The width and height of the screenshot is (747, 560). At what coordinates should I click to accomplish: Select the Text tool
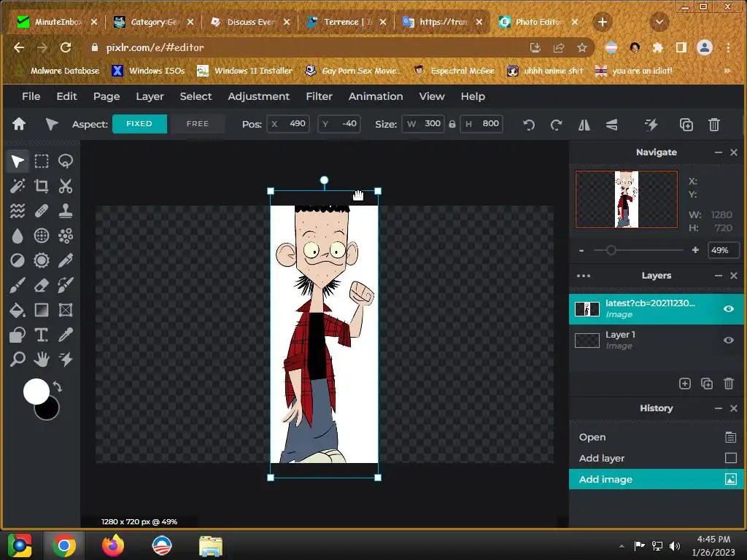click(42, 335)
